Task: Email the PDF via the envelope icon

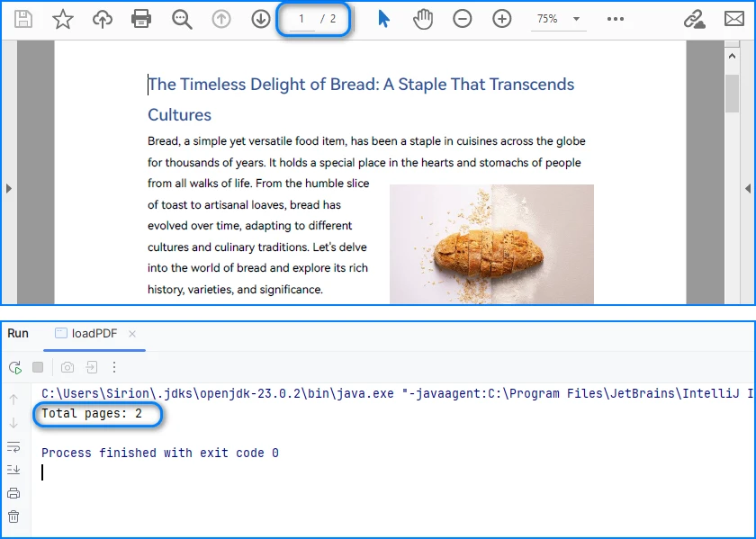Action: [x=733, y=18]
